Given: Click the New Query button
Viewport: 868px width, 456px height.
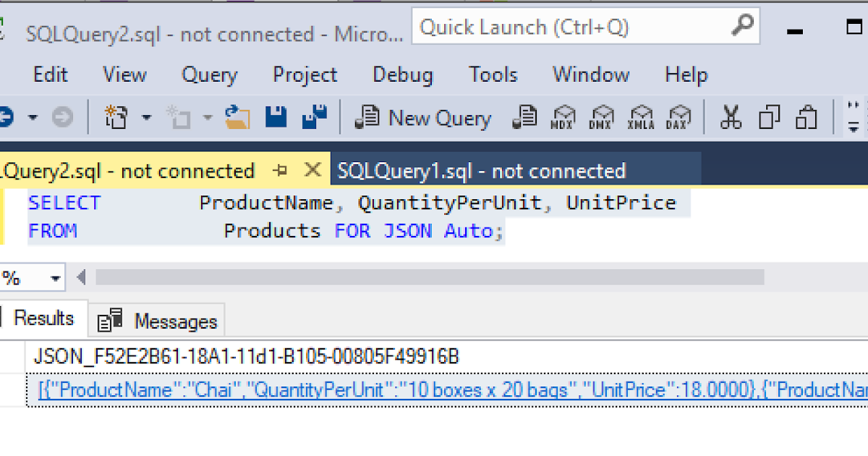Looking at the screenshot, I should [424, 117].
